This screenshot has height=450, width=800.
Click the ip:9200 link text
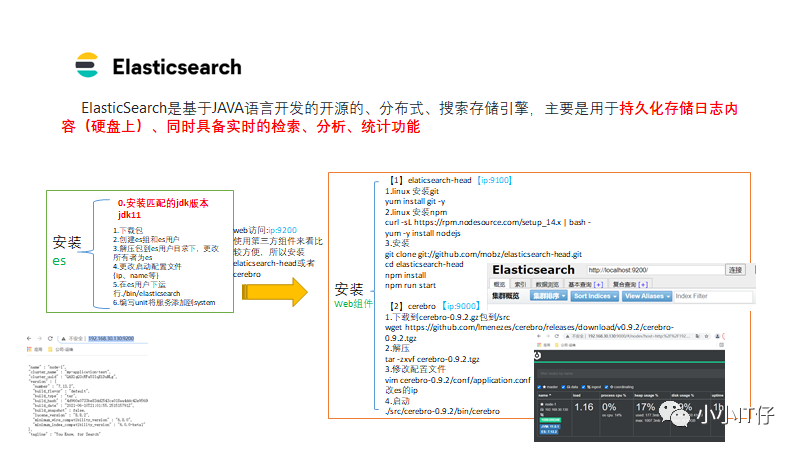283,230
